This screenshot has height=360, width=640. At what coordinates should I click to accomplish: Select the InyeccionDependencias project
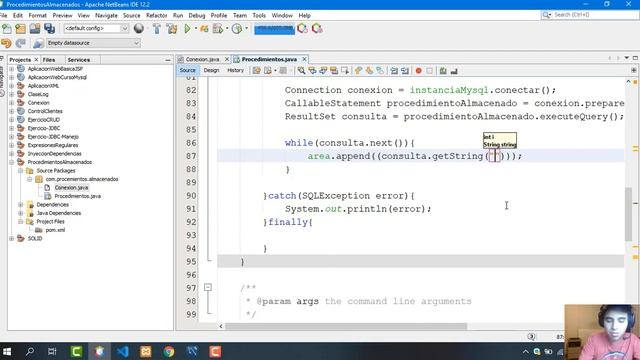point(54,153)
